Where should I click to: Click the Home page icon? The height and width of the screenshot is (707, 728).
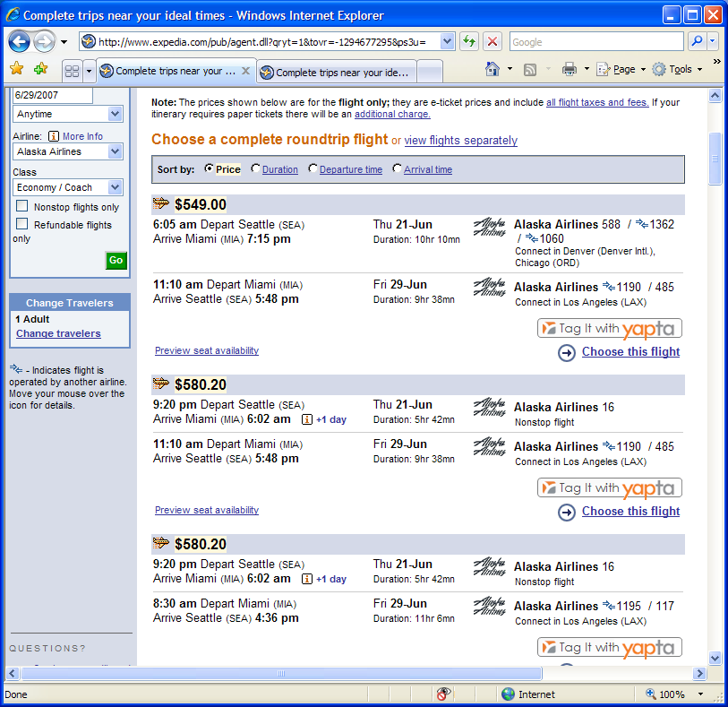coord(492,69)
